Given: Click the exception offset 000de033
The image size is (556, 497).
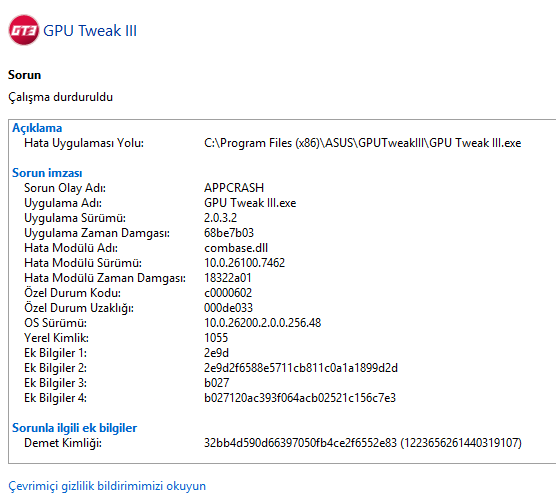Looking at the screenshot, I should coord(228,307).
